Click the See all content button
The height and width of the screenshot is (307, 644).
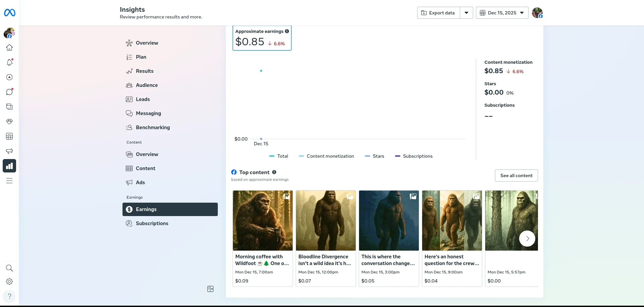516,175
